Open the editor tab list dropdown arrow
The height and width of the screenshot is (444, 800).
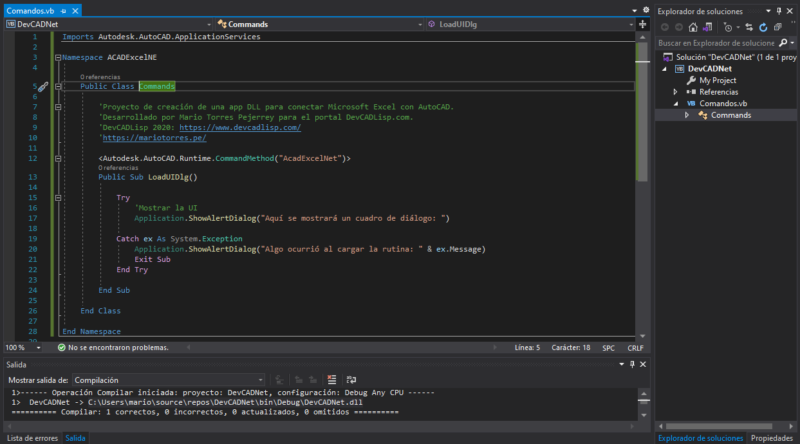click(x=634, y=10)
